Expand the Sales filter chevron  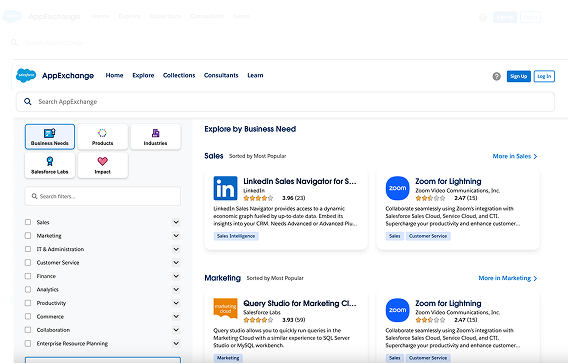pos(176,222)
